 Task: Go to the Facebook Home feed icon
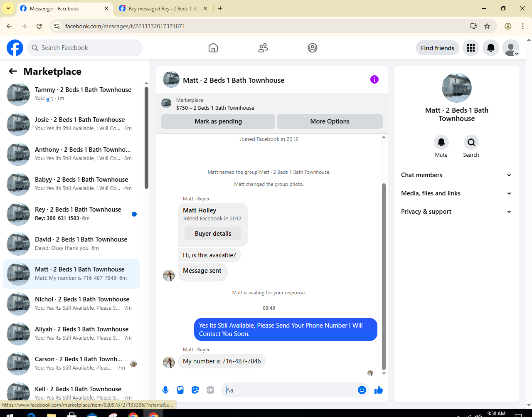[213, 48]
